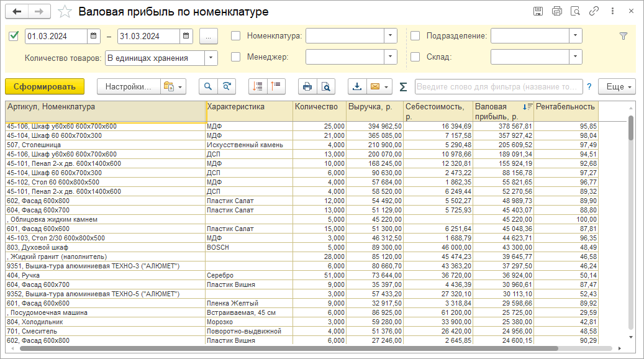Click the sigma sum icon
Viewport: 644px width, 359px height.
(403, 86)
